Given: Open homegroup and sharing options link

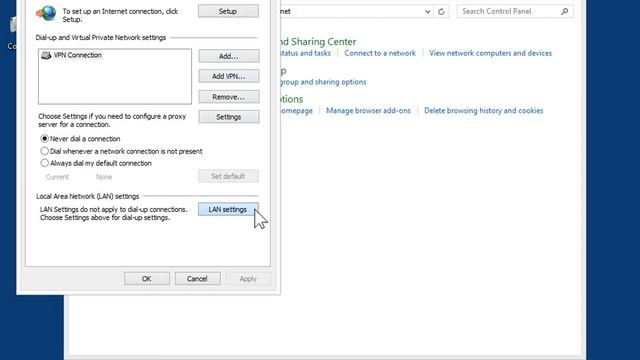Looking at the screenshot, I should tap(323, 82).
